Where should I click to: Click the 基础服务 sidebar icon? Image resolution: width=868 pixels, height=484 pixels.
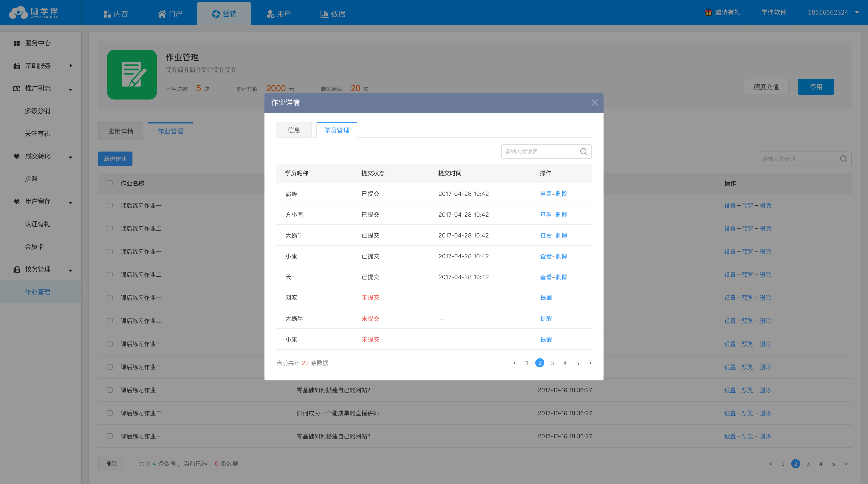pyautogui.click(x=17, y=66)
